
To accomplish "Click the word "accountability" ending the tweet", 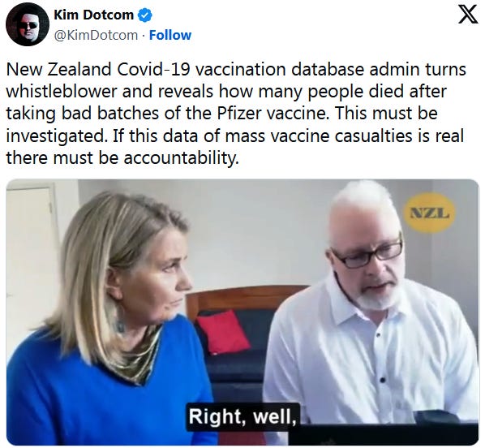I will pyautogui.click(x=181, y=158).
